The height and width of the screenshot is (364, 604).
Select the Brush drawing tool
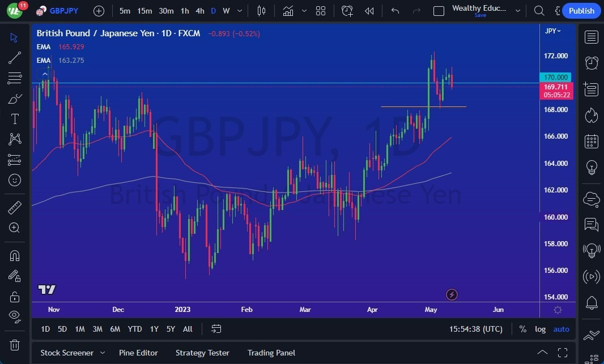coord(15,98)
